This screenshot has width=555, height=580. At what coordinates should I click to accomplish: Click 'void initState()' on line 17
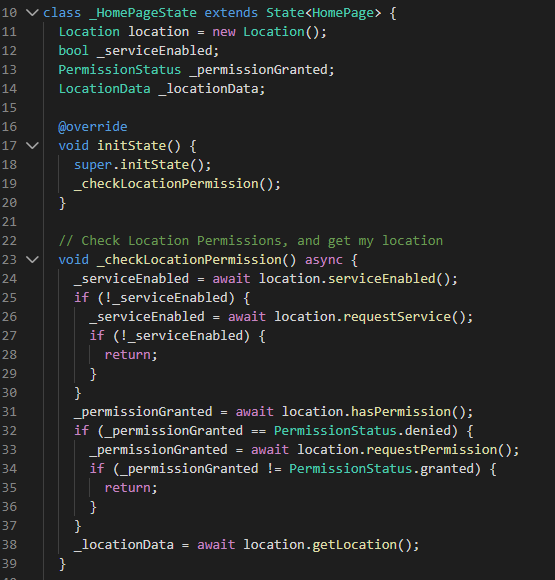click(120, 146)
